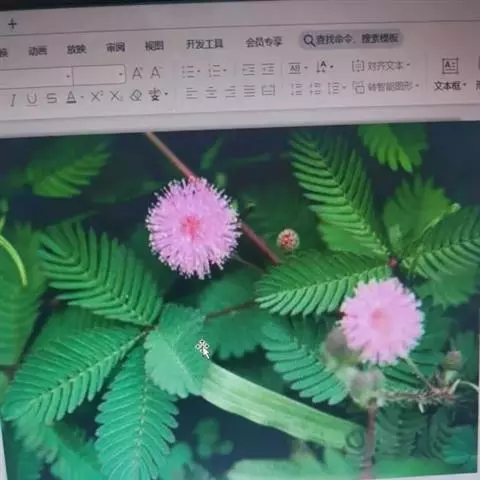Viewport: 480px width, 480px height.
Task: Align text to the left
Action: pos(191,93)
